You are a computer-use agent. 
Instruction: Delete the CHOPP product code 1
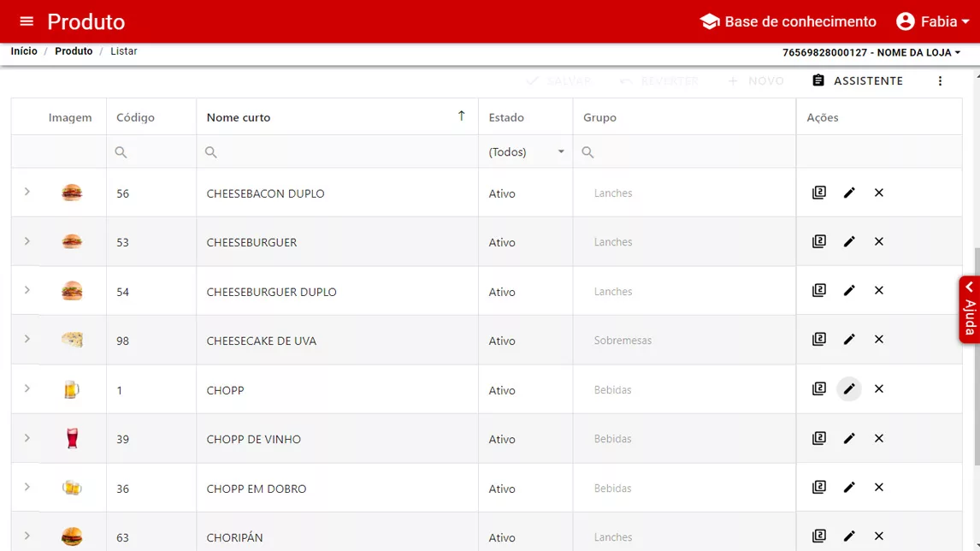click(879, 388)
